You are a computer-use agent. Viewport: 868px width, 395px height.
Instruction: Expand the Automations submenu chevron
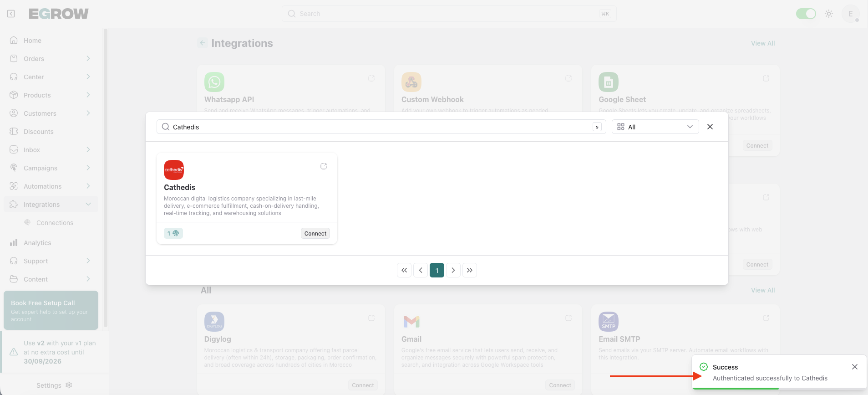(x=88, y=186)
